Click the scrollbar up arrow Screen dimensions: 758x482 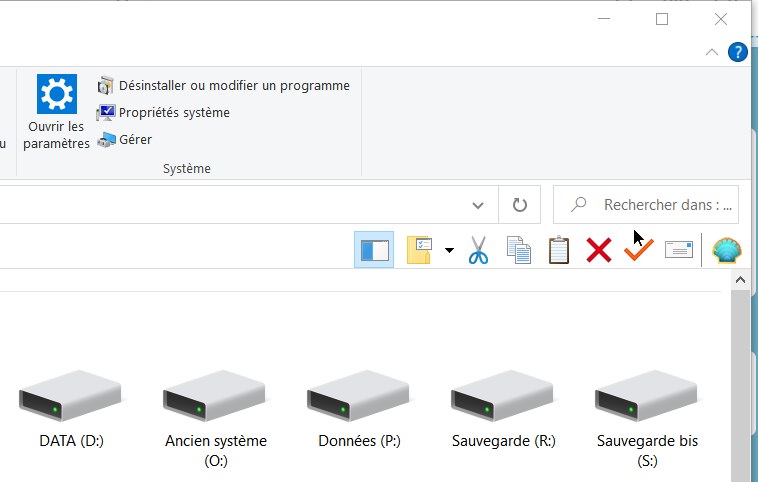click(740, 280)
